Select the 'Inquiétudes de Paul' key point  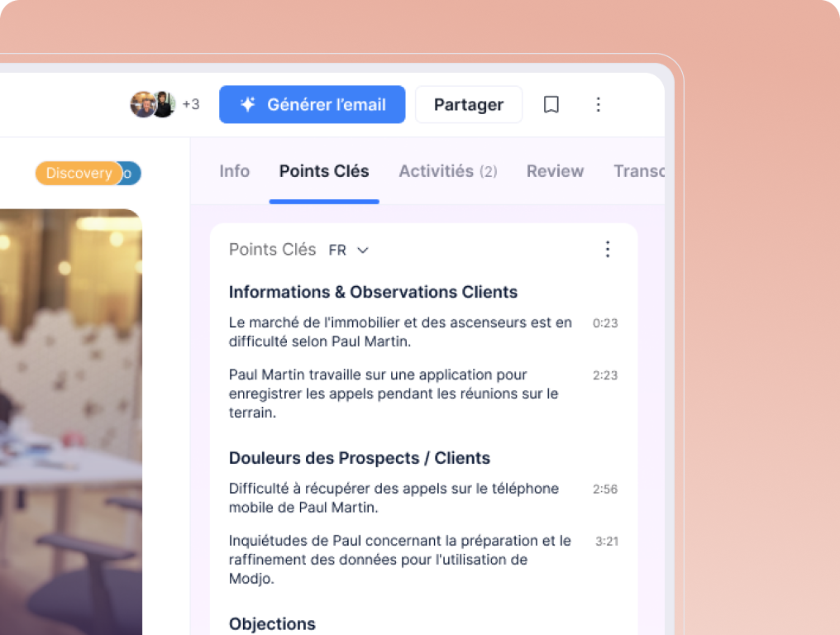[399, 560]
